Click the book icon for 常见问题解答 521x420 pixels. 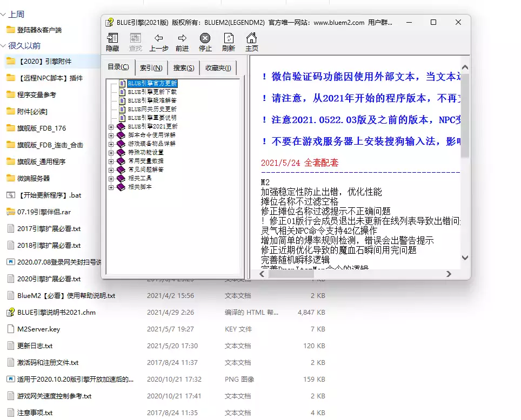[x=121, y=170]
